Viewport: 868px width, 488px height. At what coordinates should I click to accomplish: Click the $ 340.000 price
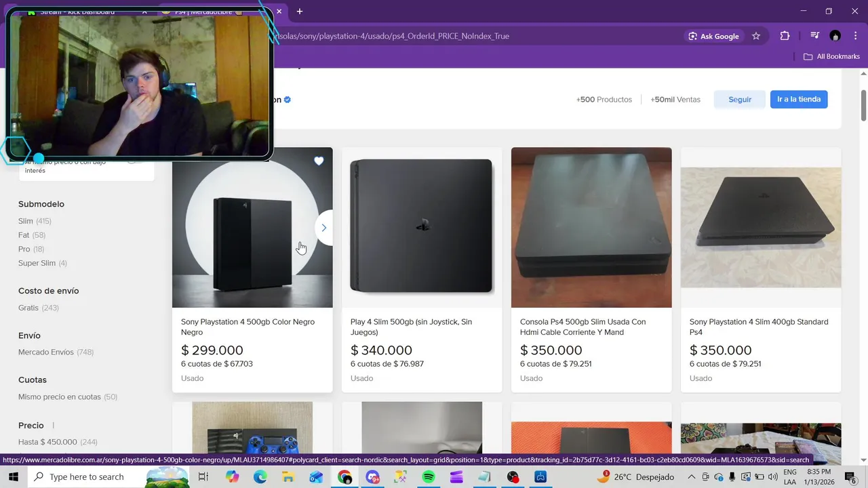[381, 350]
